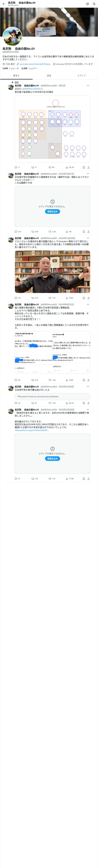Viewport: 98px width, 868px height.
Task: Click the first 再読み込み reload button
Action: pyautogui.click(x=52, y=212)
